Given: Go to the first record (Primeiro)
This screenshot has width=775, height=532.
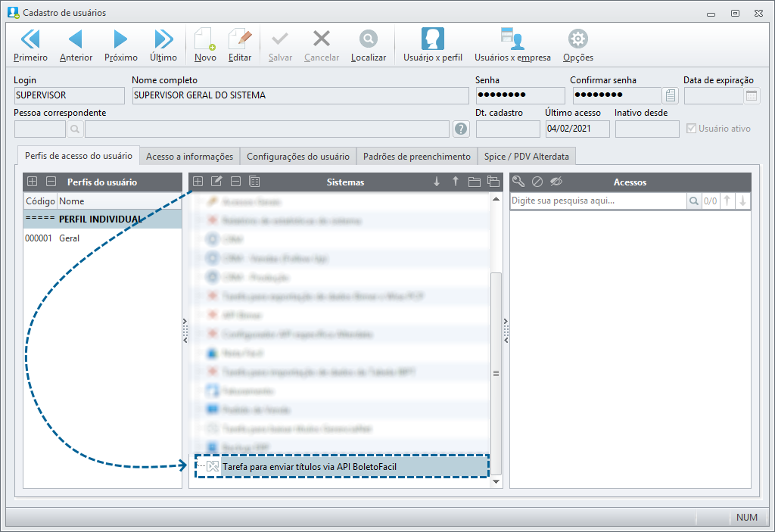Looking at the screenshot, I should 30,45.
